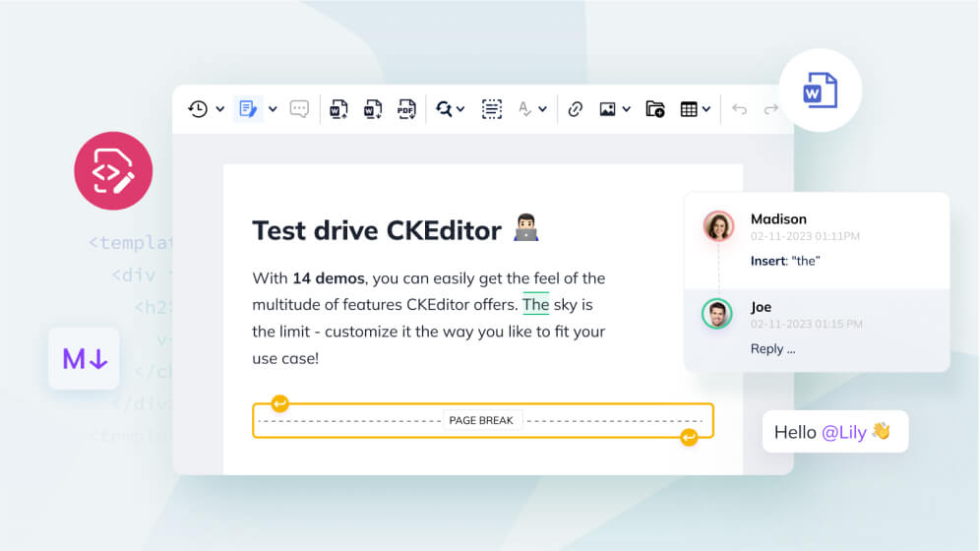
Task: Toggle track changes mode
Action: click(248, 109)
